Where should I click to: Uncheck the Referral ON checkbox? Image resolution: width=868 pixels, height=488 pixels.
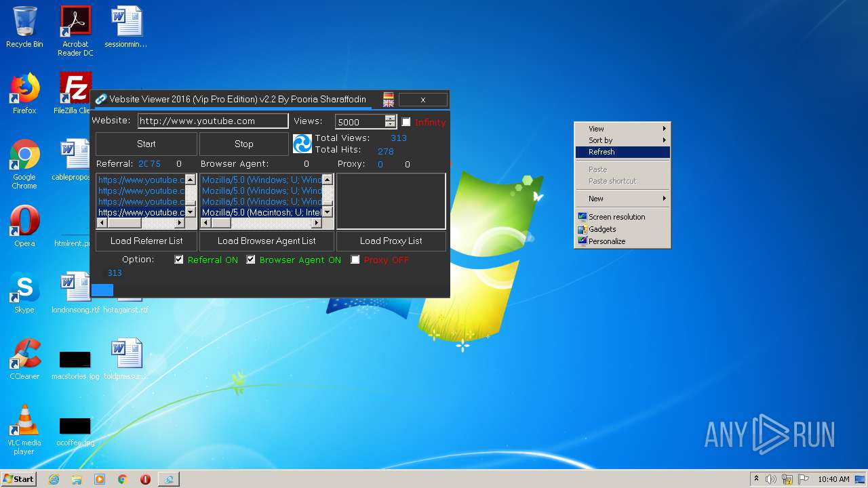[179, 260]
